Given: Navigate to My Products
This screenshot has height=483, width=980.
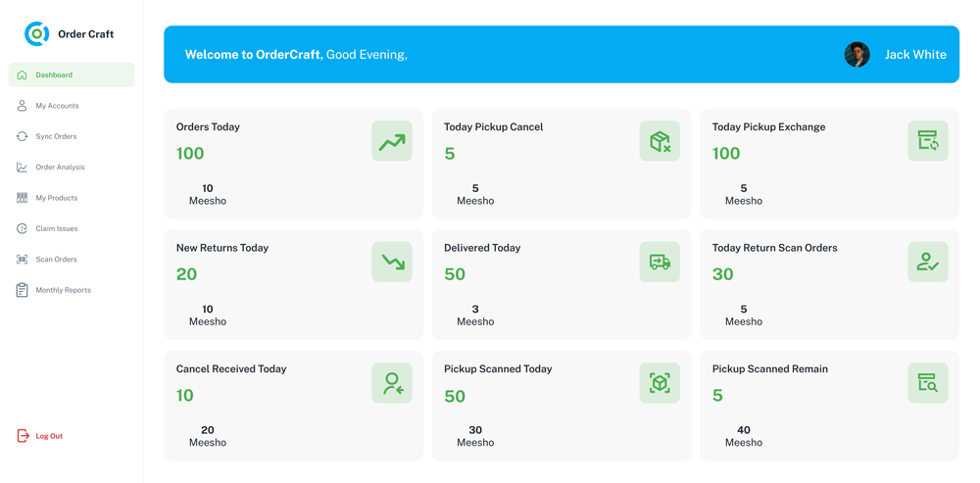Looking at the screenshot, I should click(56, 198).
